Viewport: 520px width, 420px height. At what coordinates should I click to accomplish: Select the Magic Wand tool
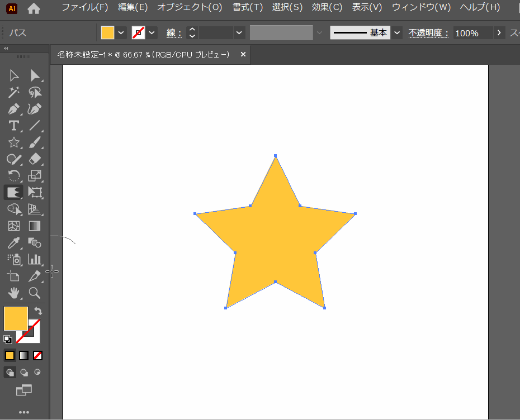pos(13,92)
